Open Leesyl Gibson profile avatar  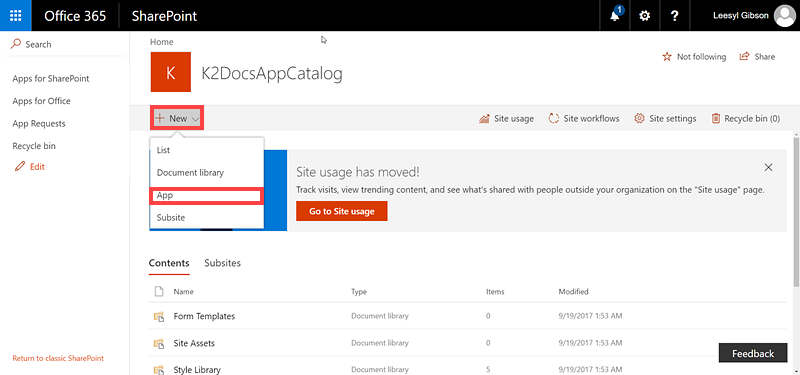784,16
